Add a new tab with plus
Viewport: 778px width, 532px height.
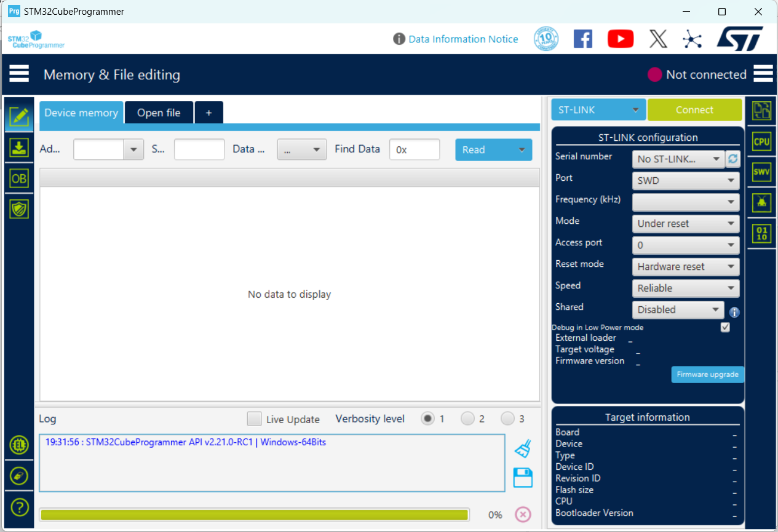click(x=208, y=113)
